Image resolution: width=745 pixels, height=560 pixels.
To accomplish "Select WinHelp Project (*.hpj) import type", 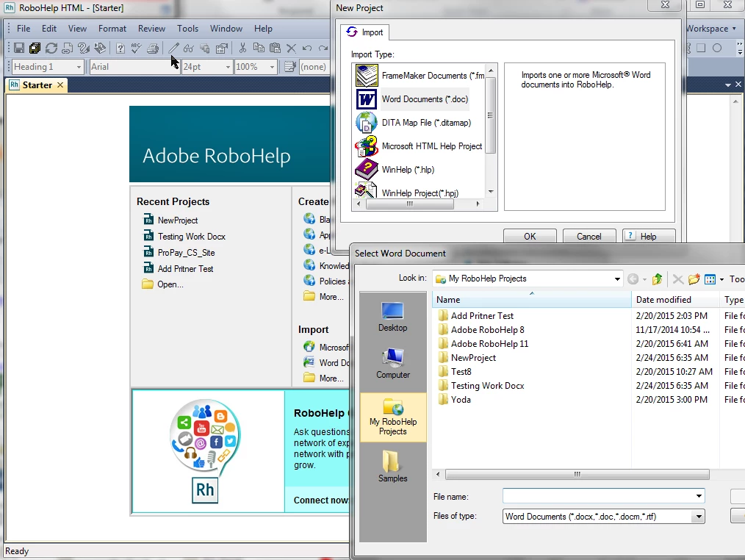I will pos(407,192).
